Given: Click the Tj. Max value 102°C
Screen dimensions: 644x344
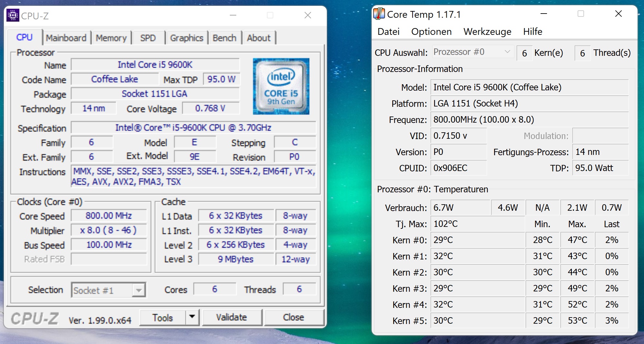Looking at the screenshot, I should [478, 224].
